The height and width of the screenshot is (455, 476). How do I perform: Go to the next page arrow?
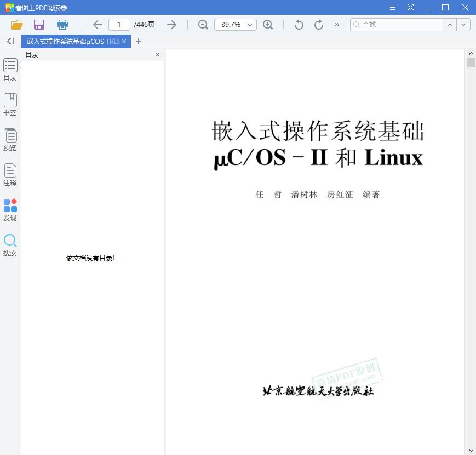[171, 25]
